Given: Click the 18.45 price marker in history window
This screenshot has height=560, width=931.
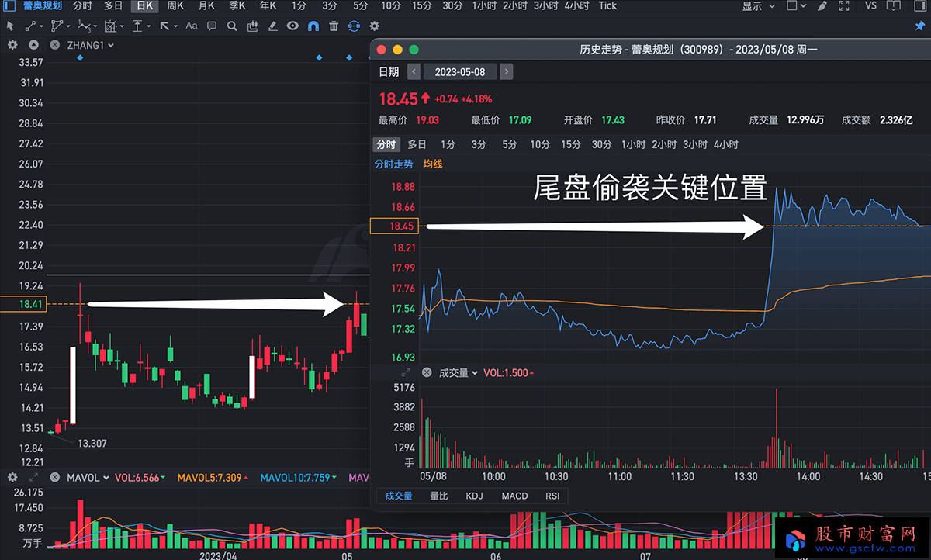Looking at the screenshot, I should 396,226.
